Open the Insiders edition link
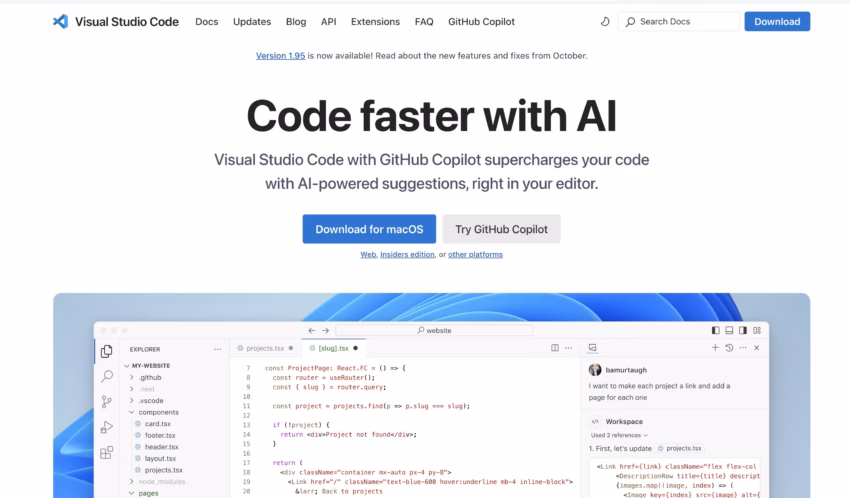The image size is (850, 498). (x=407, y=254)
